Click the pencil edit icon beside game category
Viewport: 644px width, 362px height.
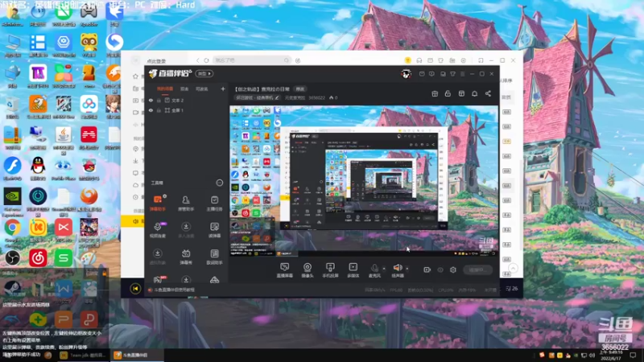tap(277, 98)
